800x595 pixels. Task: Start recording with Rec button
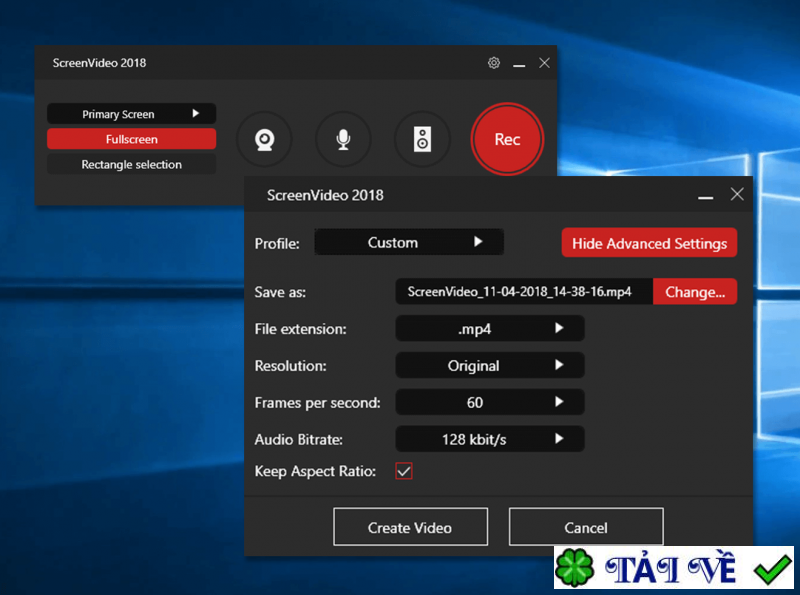[507, 139]
